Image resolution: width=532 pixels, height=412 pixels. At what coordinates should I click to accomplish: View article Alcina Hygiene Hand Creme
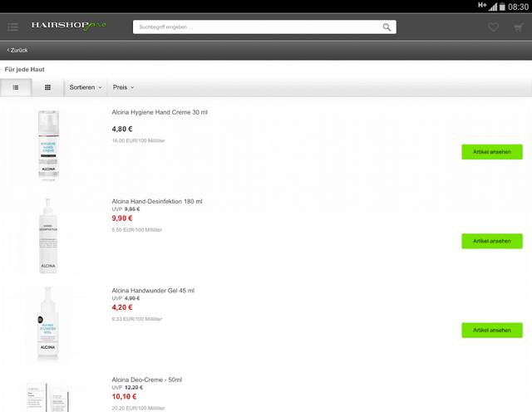[492, 152]
